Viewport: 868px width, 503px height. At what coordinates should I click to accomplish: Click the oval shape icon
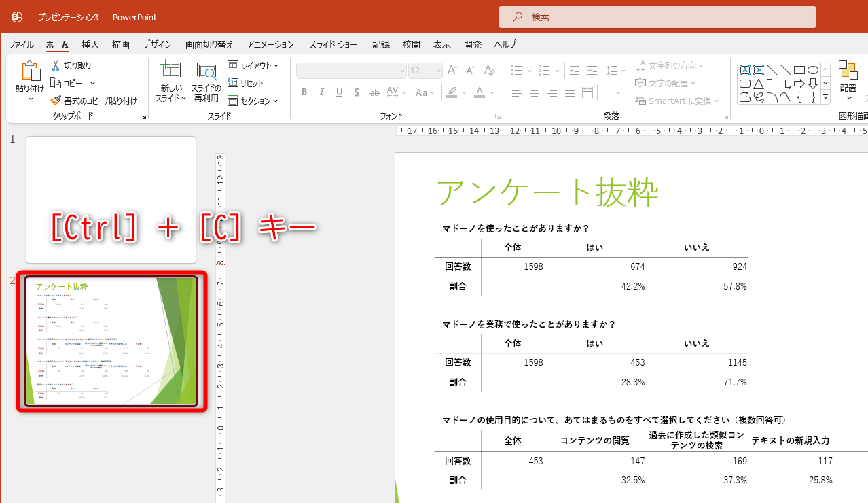point(813,70)
